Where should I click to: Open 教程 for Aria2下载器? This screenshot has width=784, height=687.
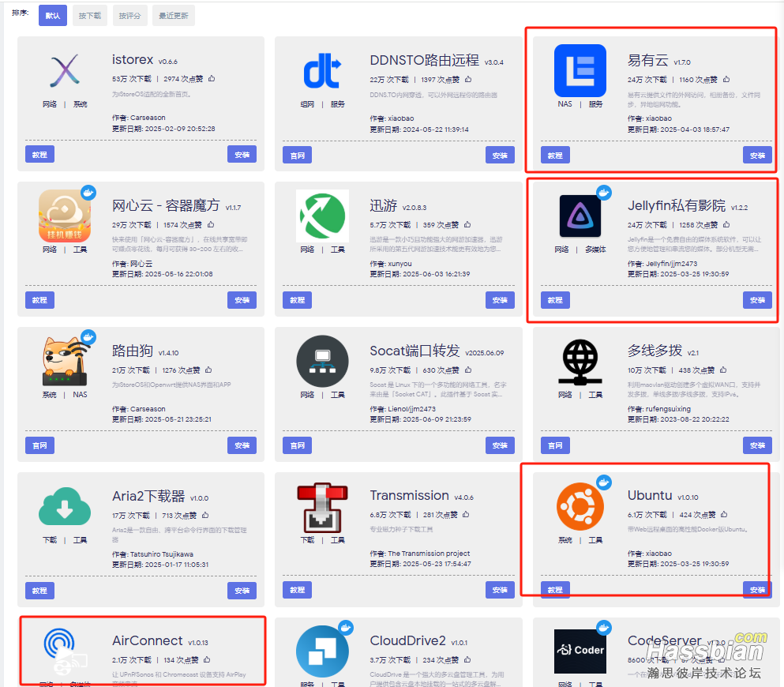pyautogui.click(x=39, y=591)
